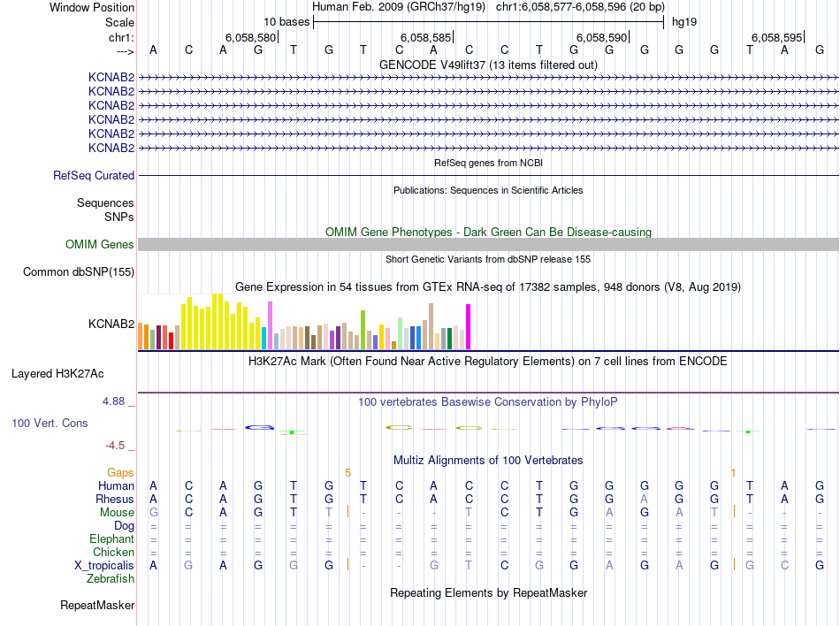This screenshot has height=626, width=840.
Task: Select the Rhesus alignment row label
Action: click(115, 499)
